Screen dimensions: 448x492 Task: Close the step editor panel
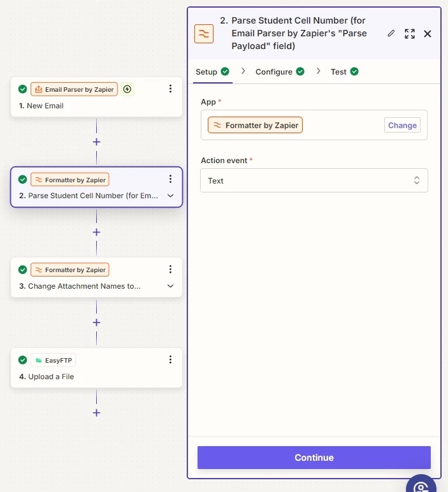pyautogui.click(x=428, y=34)
